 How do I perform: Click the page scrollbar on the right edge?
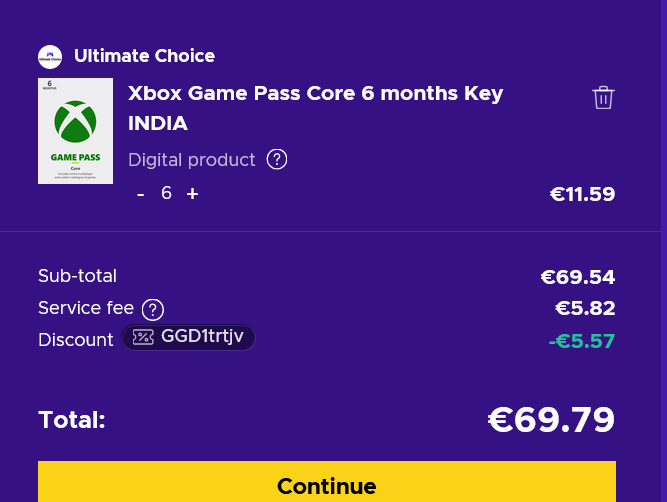pos(664,251)
